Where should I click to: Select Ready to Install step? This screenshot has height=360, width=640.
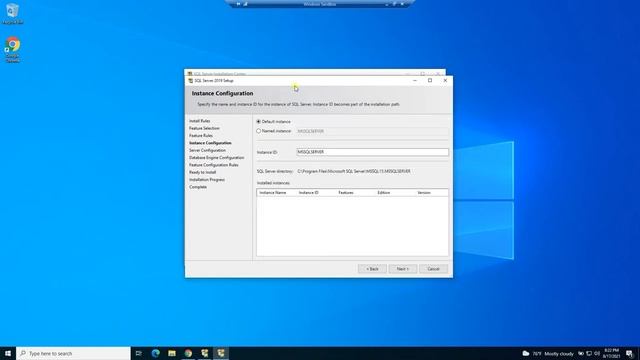202,172
